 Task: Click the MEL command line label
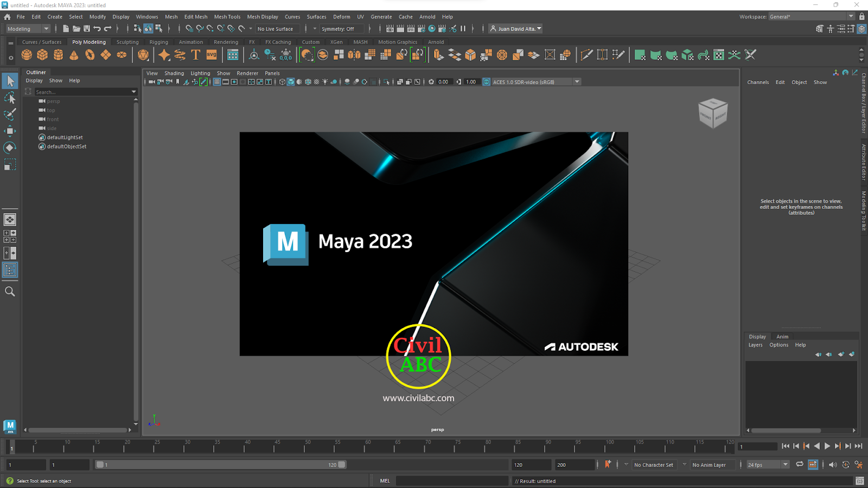(x=385, y=481)
